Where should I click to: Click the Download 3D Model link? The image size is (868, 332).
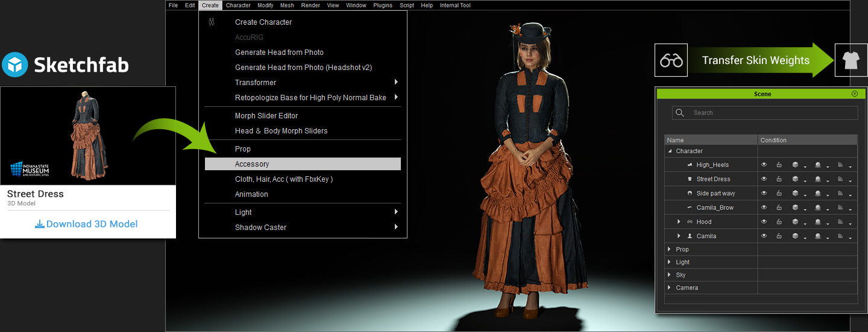tap(87, 224)
